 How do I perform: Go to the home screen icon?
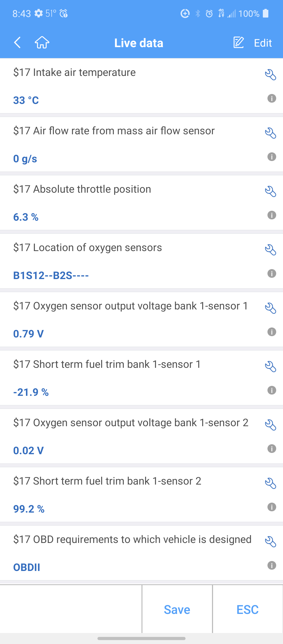coord(42,43)
